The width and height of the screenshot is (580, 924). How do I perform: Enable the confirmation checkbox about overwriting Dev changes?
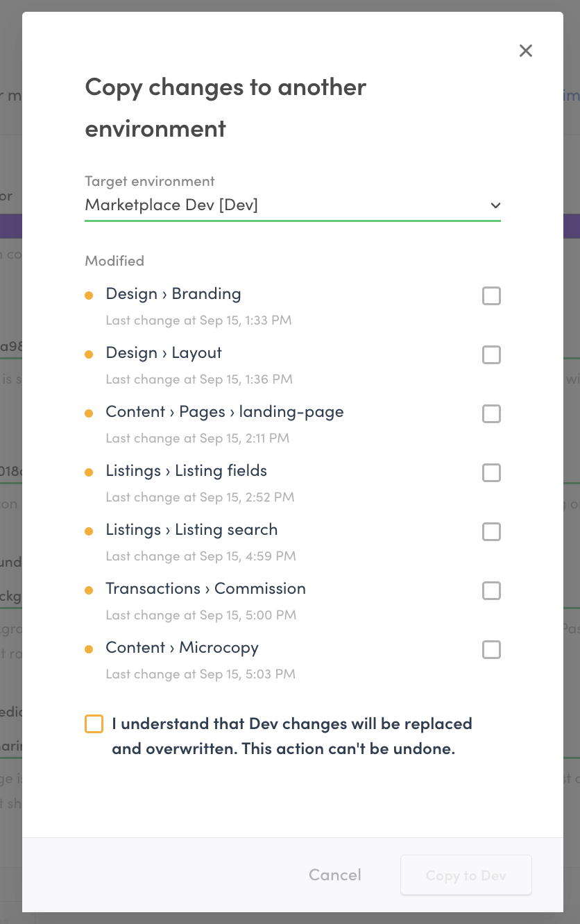click(94, 724)
